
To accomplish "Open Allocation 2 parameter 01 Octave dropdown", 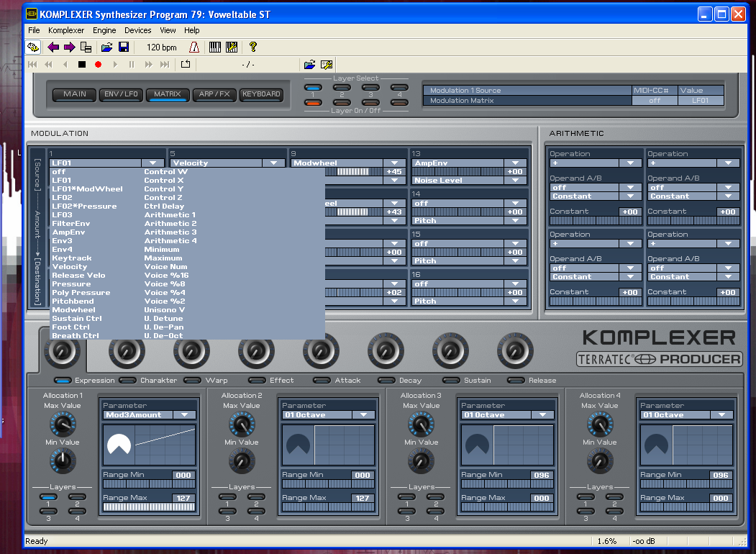I will [x=363, y=414].
